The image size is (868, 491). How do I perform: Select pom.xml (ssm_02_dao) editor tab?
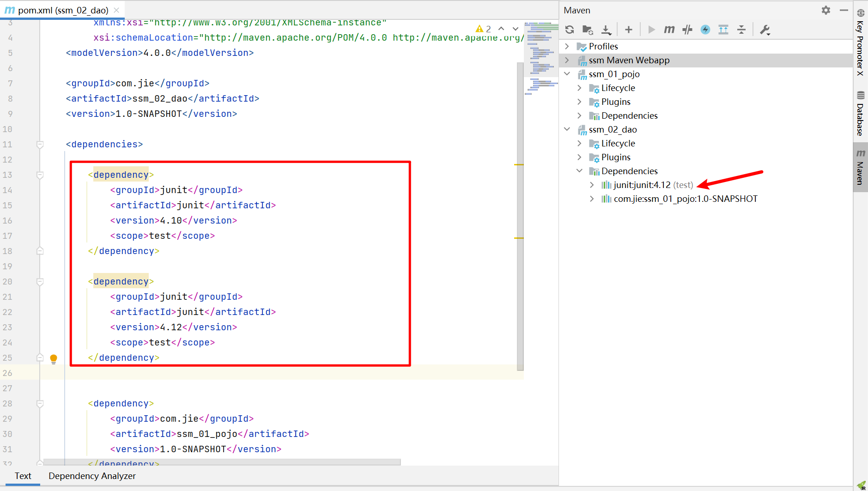coord(63,10)
